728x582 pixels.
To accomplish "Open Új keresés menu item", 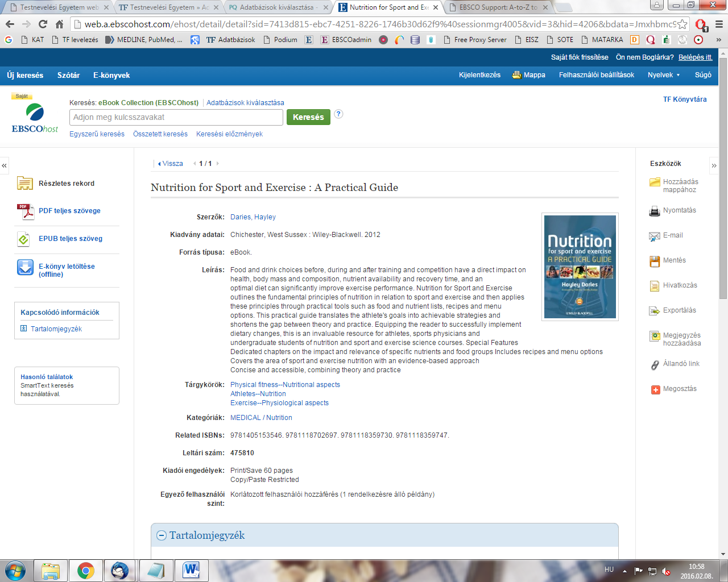I will 25,75.
